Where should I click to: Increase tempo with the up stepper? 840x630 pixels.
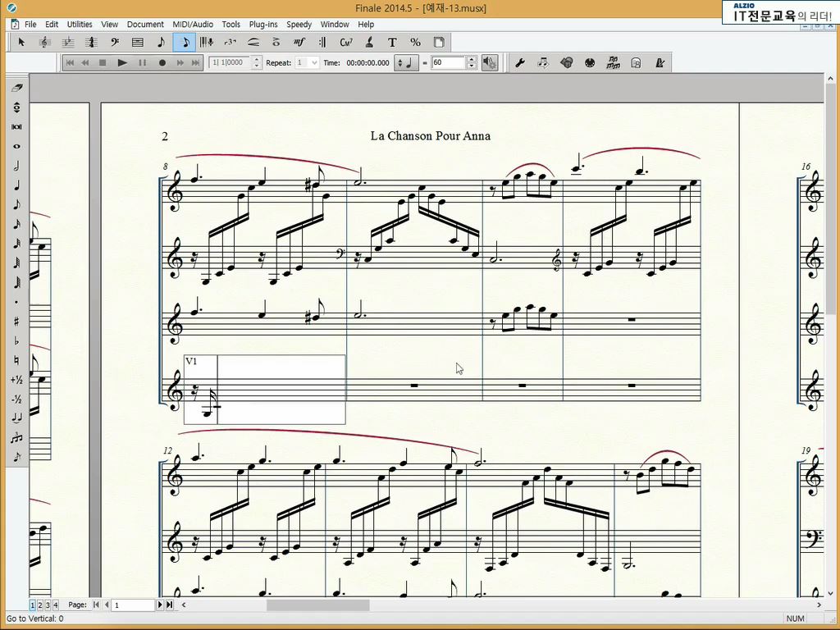pyautogui.click(x=472, y=59)
